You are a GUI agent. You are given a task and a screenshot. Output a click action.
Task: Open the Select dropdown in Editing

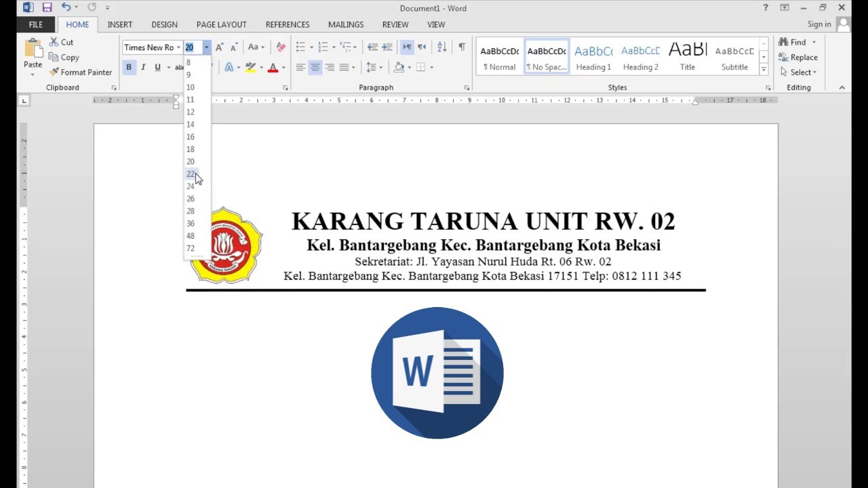[799, 72]
